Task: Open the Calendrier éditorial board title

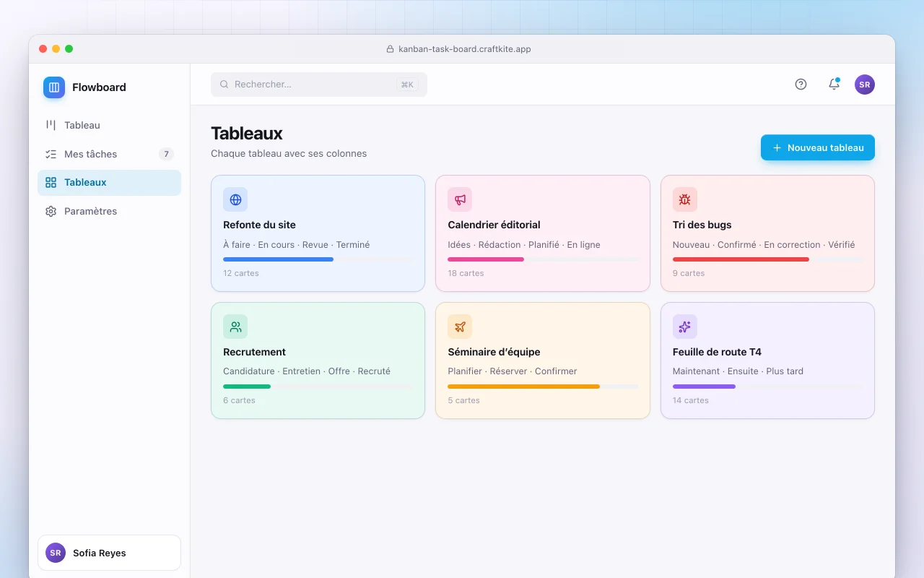Action: 494,225
